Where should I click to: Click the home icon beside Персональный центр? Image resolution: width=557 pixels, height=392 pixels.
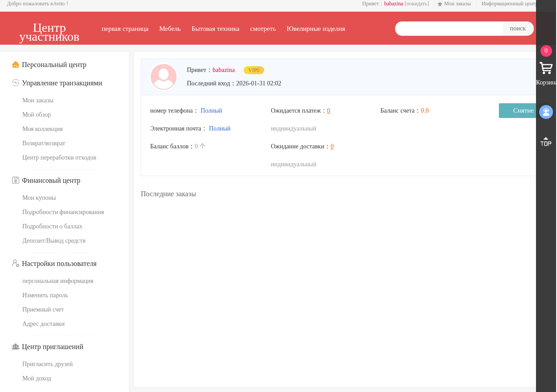16,64
